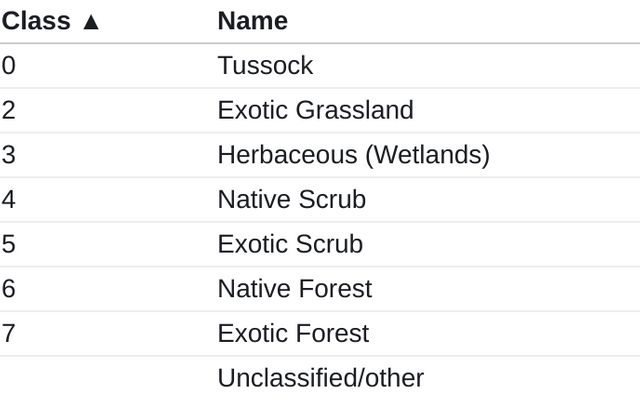Click the class 4 cell
The height and width of the screenshot is (400, 640).
pyautogui.click(x=9, y=200)
